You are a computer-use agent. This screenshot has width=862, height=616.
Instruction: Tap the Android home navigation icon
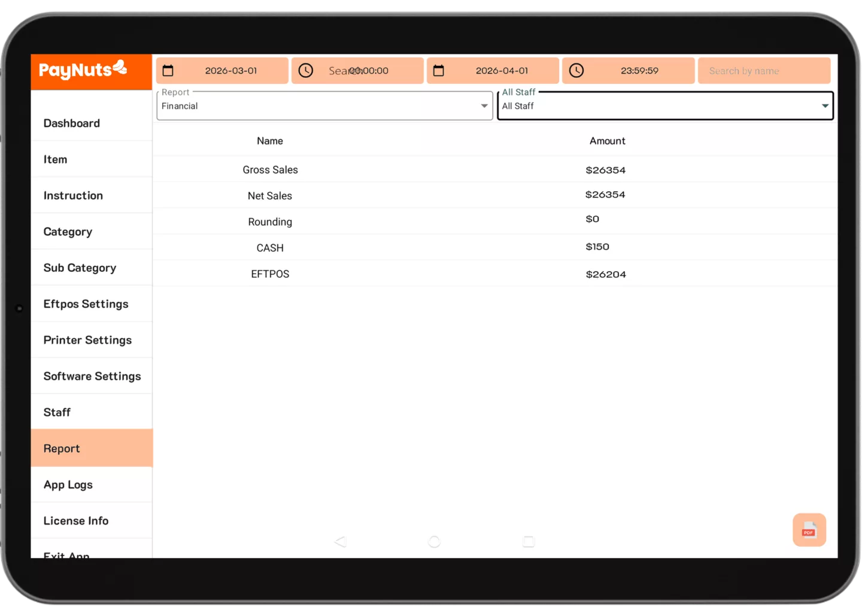pos(434,541)
